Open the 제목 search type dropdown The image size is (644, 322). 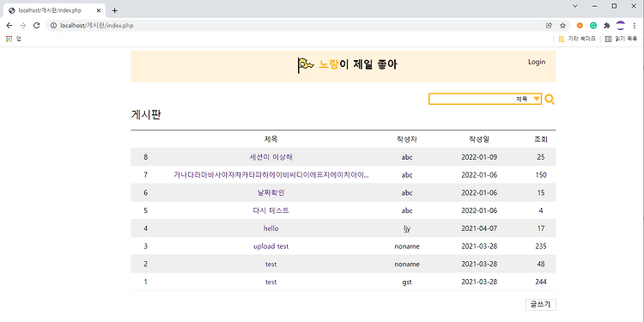point(528,99)
